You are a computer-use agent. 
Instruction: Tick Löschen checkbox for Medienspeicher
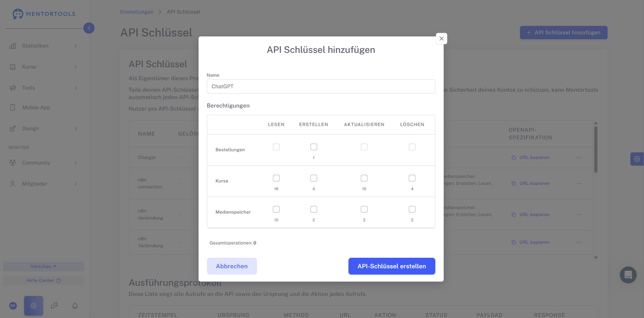click(412, 209)
